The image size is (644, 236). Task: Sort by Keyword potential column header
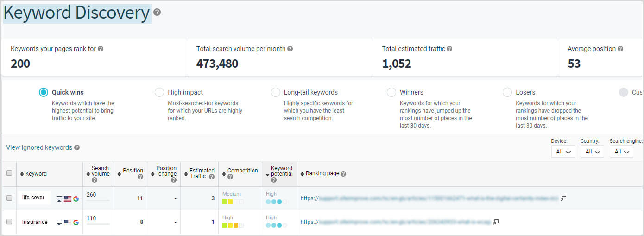tap(281, 171)
